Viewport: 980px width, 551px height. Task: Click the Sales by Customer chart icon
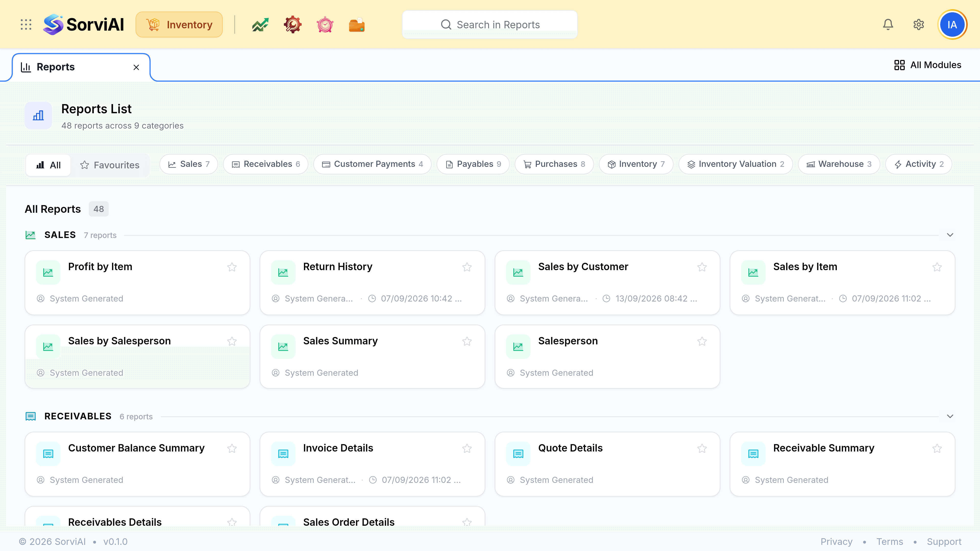[518, 272]
